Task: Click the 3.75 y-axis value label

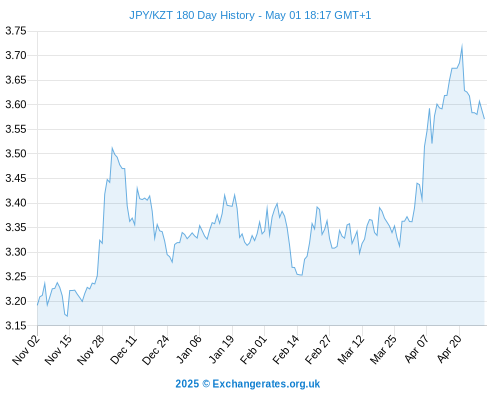Action: click(16, 31)
